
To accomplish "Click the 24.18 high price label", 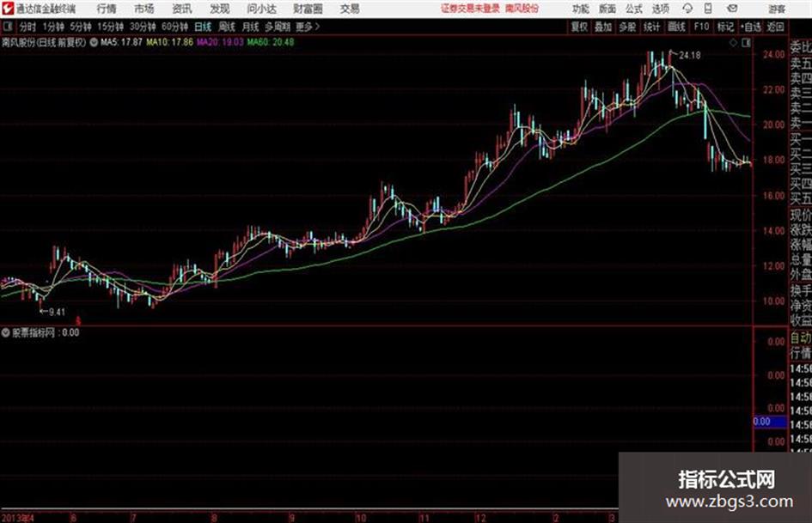I will pyautogui.click(x=690, y=56).
